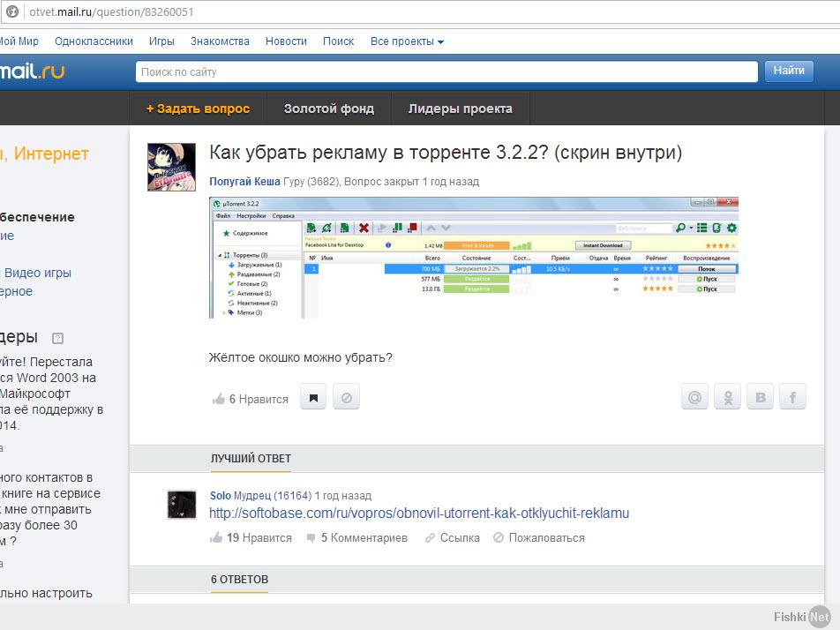Open the 5 comments on the best answer
The height and width of the screenshot is (630, 840).
click(356, 537)
